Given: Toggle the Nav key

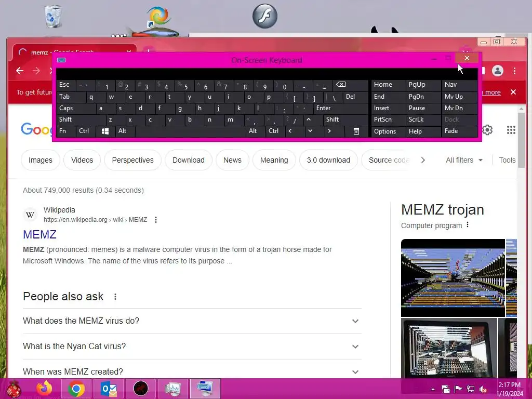Looking at the screenshot, I should click(x=459, y=85).
